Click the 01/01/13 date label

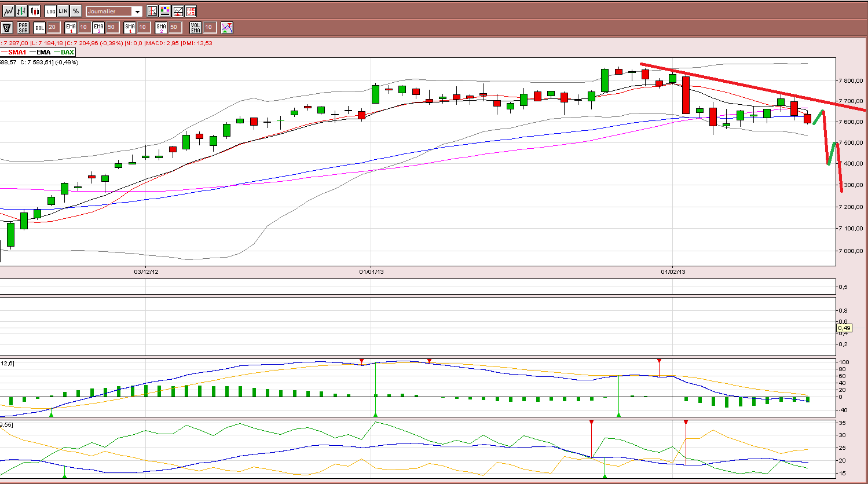pyautogui.click(x=370, y=271)
